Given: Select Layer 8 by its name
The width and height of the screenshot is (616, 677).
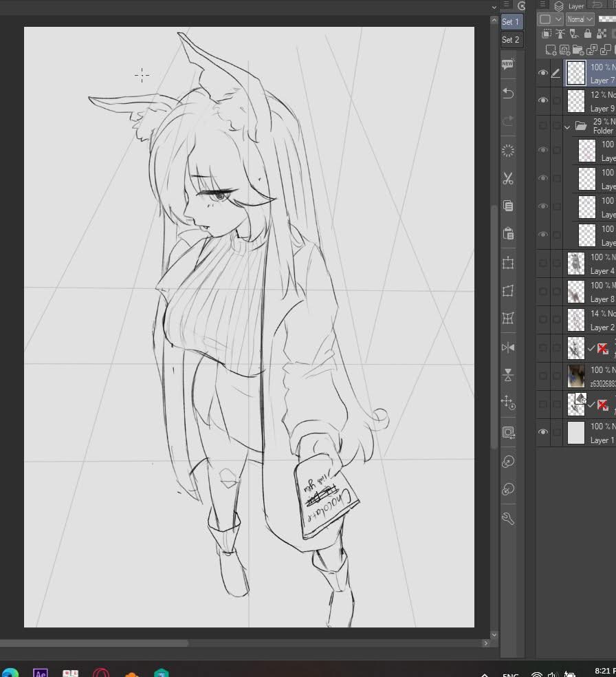Looking at the screenshot, I should click(x=602, y=299).
